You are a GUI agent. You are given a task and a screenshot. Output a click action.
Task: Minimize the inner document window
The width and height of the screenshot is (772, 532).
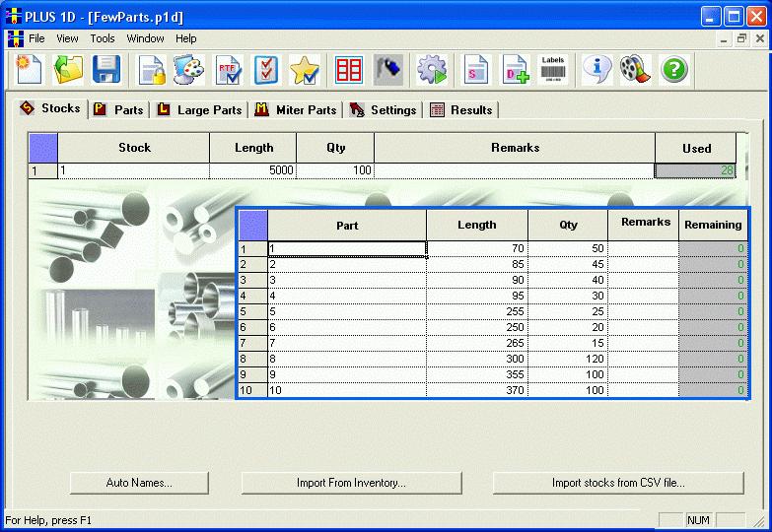coord(724,38)
